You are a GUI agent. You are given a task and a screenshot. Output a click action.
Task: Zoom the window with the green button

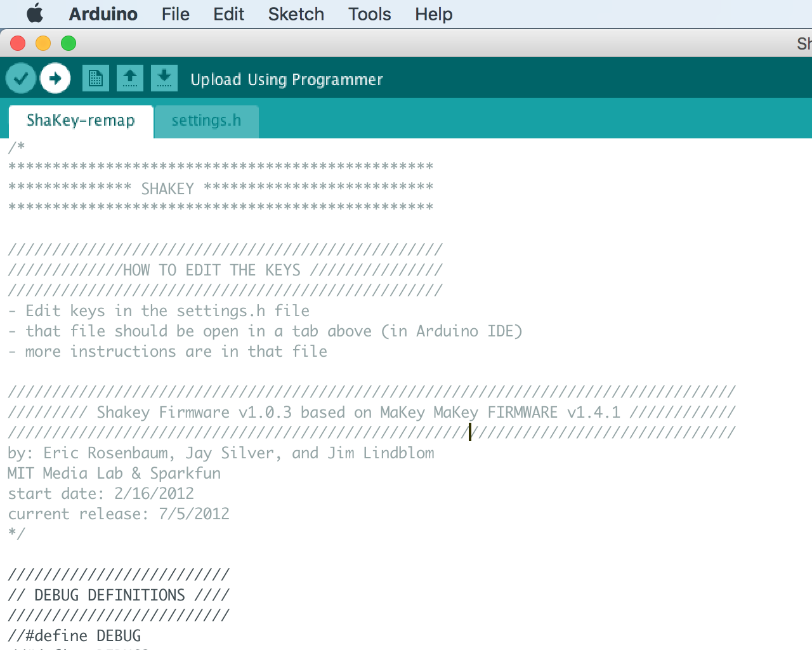coord(69,43)
